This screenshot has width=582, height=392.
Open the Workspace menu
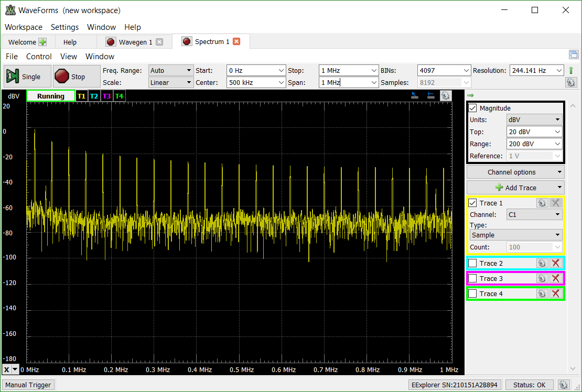(24, 27)
